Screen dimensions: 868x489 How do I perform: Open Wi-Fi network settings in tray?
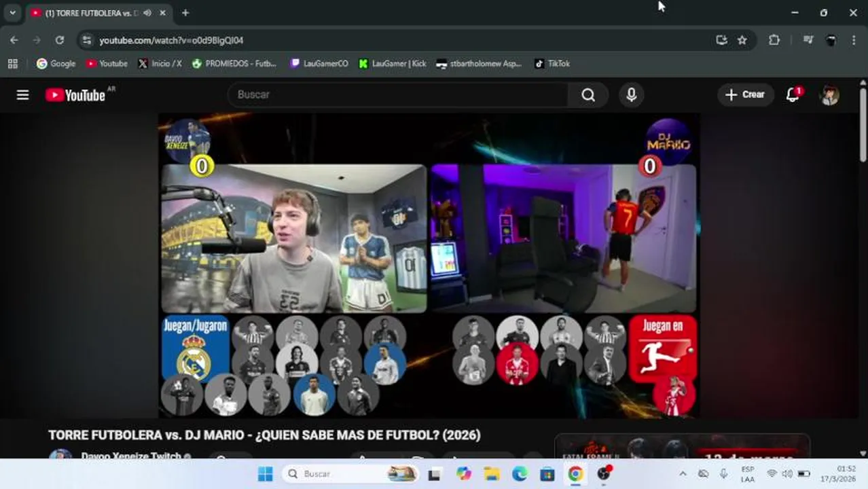(772, 474)
